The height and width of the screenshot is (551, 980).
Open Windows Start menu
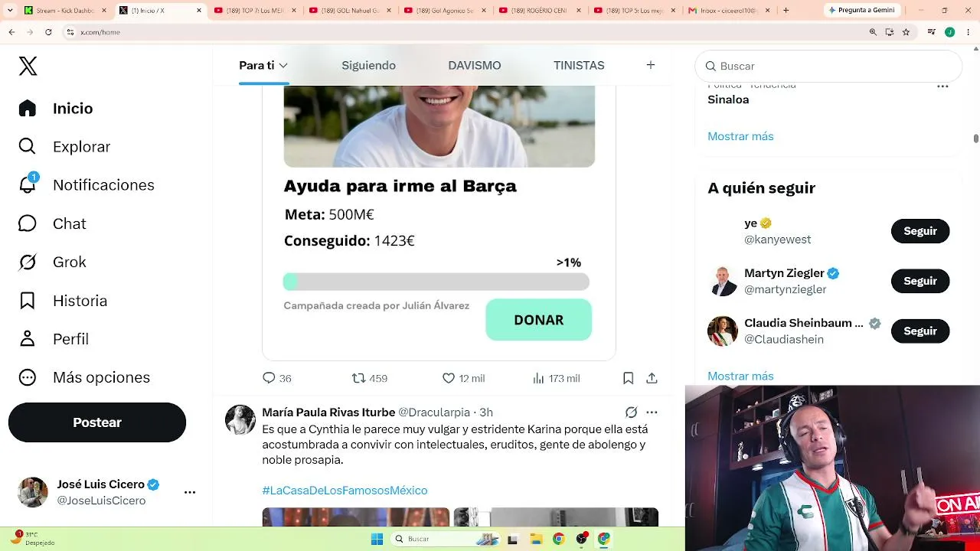tap(377, 539)
